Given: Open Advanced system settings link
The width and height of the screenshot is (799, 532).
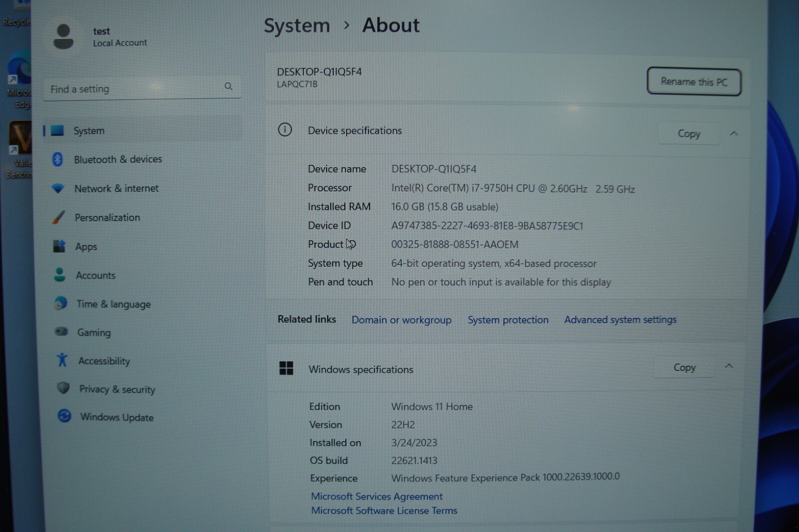Looking at the screenshot, I should pos(620,319).
